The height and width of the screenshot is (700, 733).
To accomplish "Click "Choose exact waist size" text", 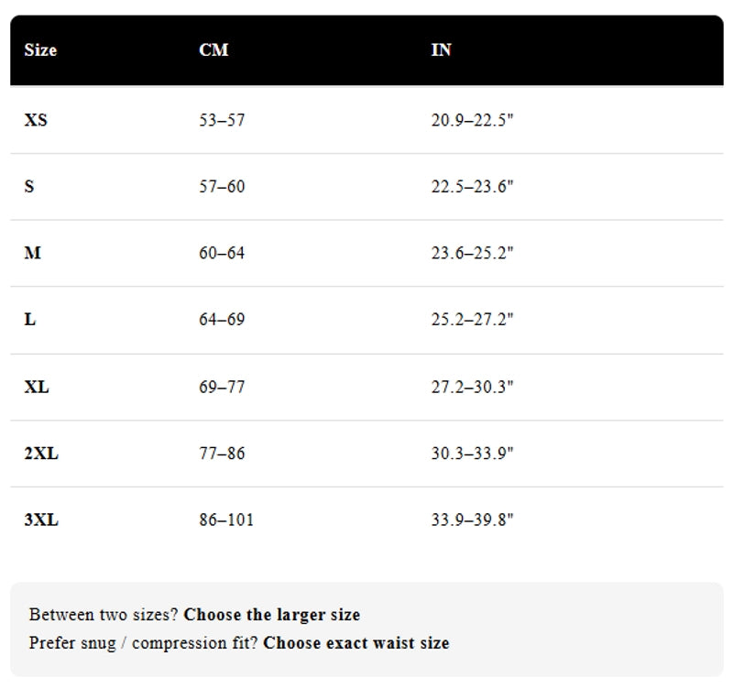I will [x=356, y=643].
